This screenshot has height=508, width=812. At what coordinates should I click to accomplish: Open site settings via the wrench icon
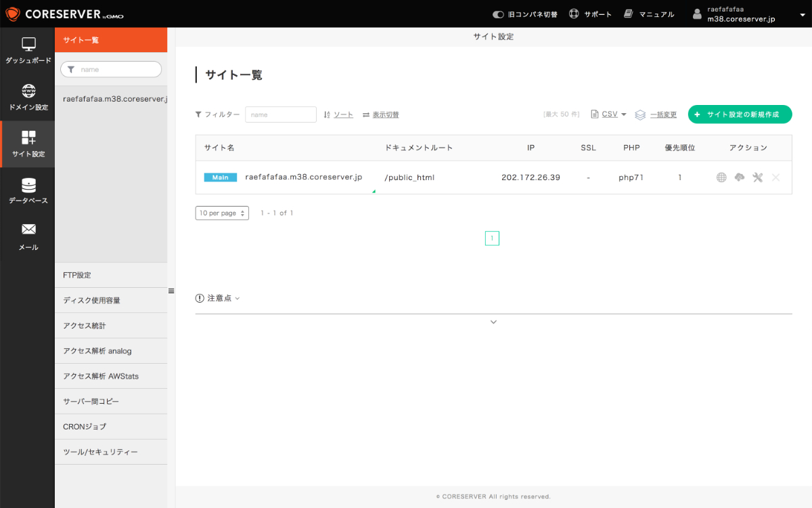(757, 177)
